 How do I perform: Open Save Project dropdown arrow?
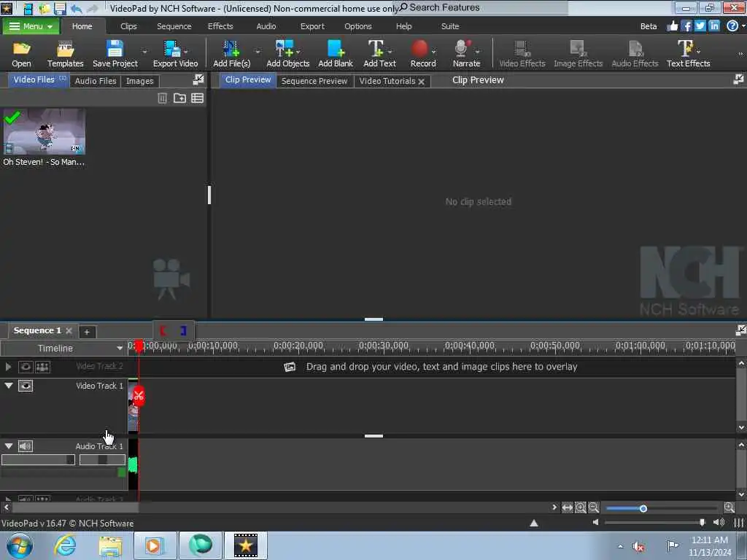144,51
